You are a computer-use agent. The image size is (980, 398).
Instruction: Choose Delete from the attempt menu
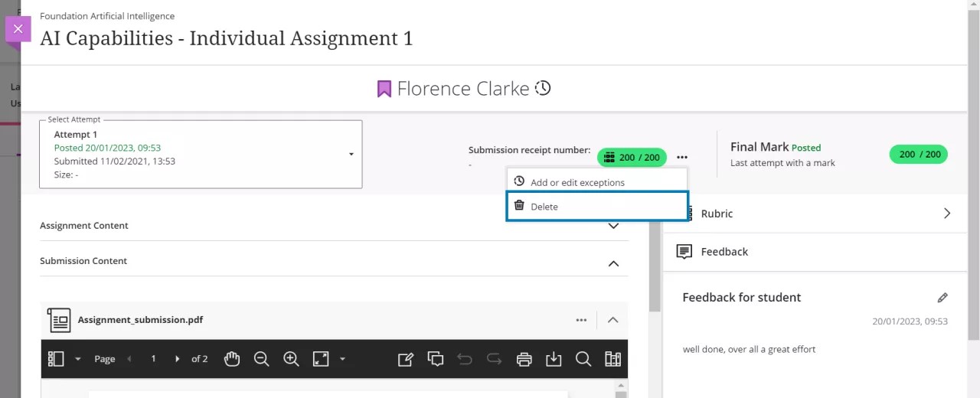[596, 206]
